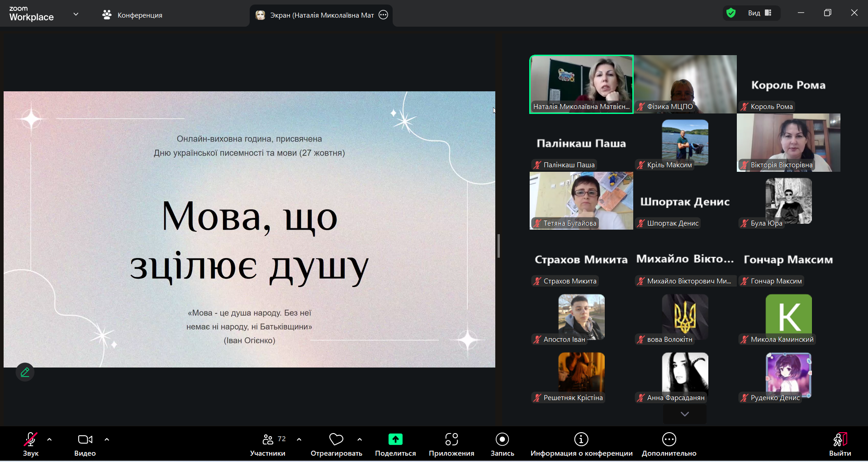Click the green encryption shield icon
Screen dimensions: 868x462
730,13
